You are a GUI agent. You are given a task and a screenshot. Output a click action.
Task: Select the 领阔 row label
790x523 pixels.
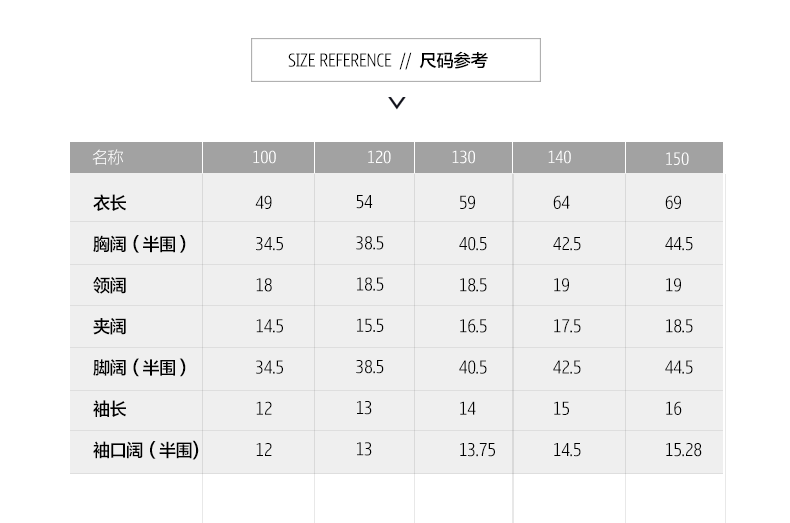tap(110, 286)
